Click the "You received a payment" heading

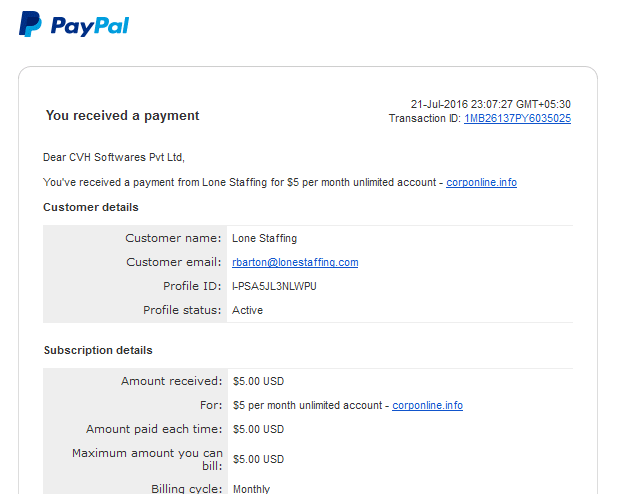click(x=122, y=116)
